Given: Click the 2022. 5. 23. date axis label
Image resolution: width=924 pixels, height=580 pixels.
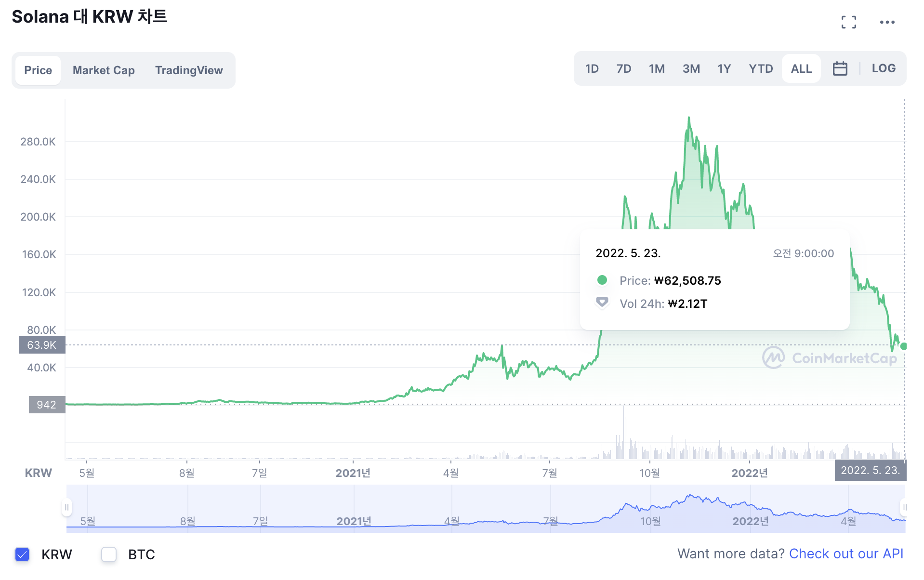Looking at the screenshot, I should click(870, 471).
